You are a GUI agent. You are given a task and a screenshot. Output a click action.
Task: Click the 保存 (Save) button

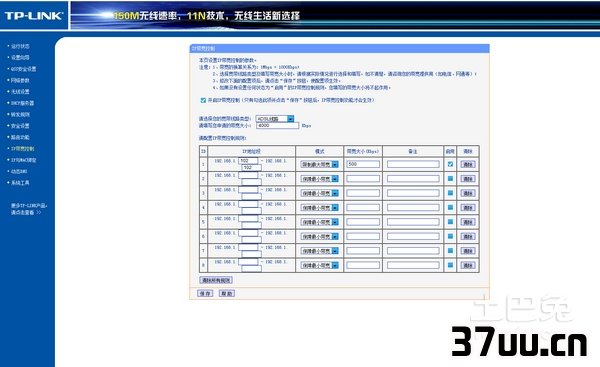coord(205,294)
